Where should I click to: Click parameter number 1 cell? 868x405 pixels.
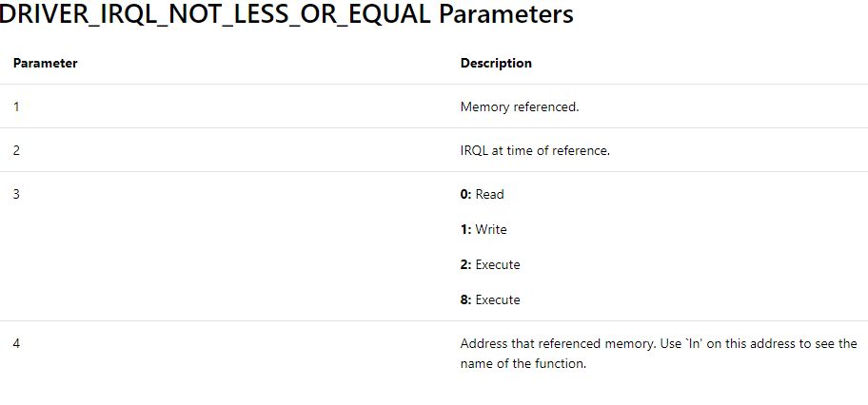[x=16, y=106]
